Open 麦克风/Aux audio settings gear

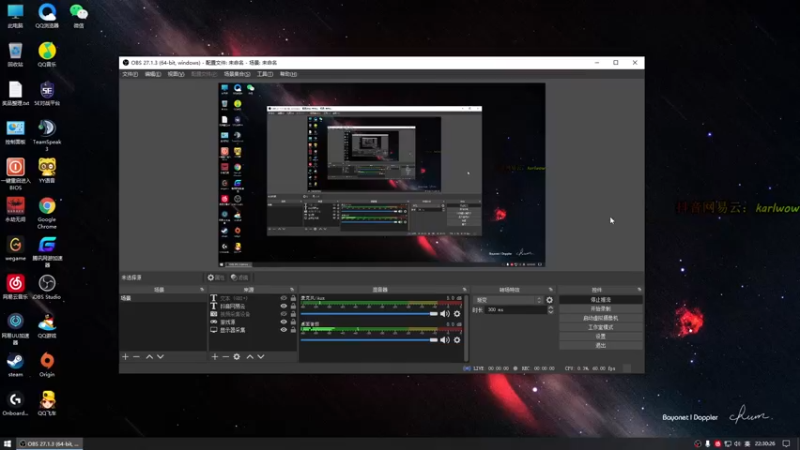457,314
